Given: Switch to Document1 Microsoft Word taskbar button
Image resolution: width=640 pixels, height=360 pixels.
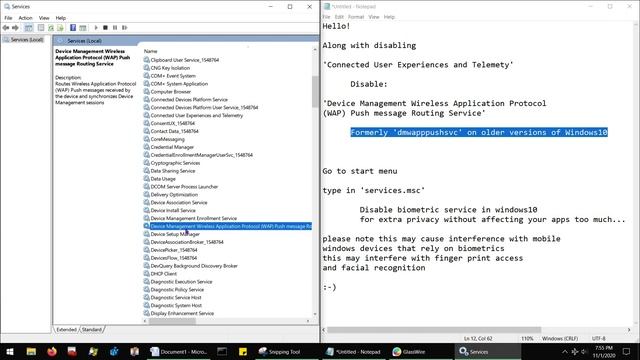Looking at the screenshot, I should coord(179,351).
